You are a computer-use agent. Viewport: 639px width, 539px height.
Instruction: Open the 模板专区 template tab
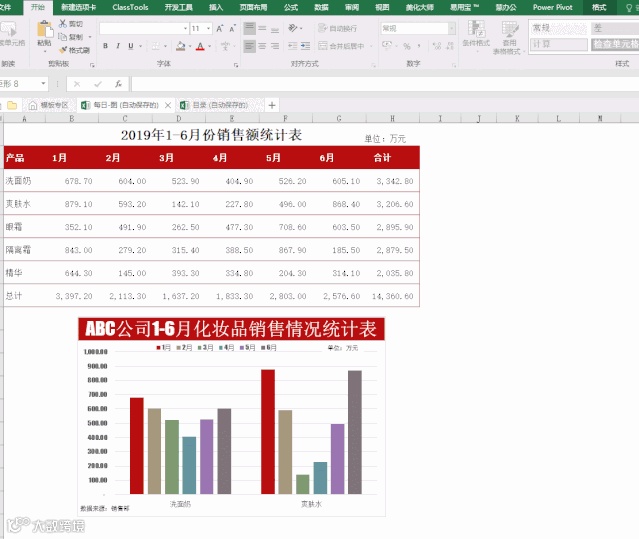[x=49, y=105]
